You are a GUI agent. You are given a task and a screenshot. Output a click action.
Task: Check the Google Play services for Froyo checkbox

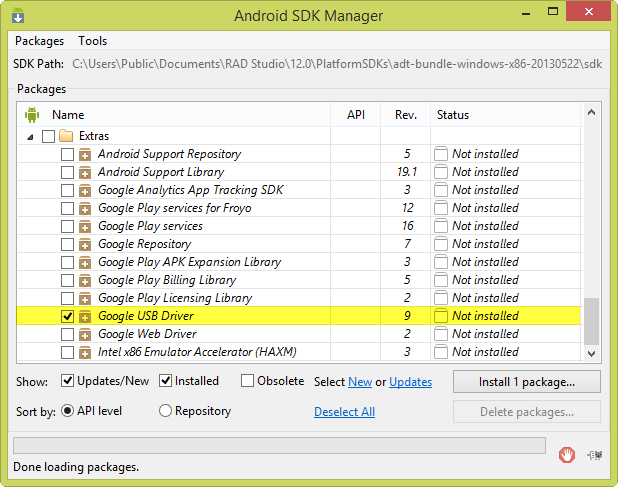pos(67,208)
